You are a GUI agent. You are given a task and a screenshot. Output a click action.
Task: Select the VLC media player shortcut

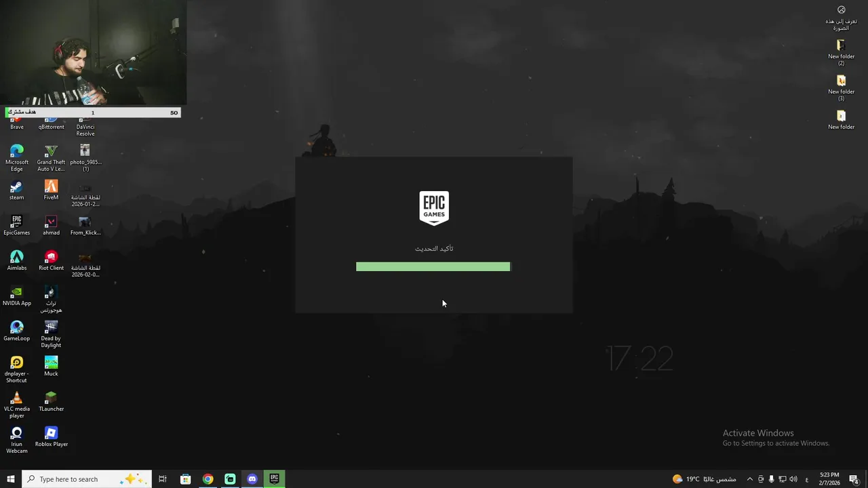click(x=17, y=405)
